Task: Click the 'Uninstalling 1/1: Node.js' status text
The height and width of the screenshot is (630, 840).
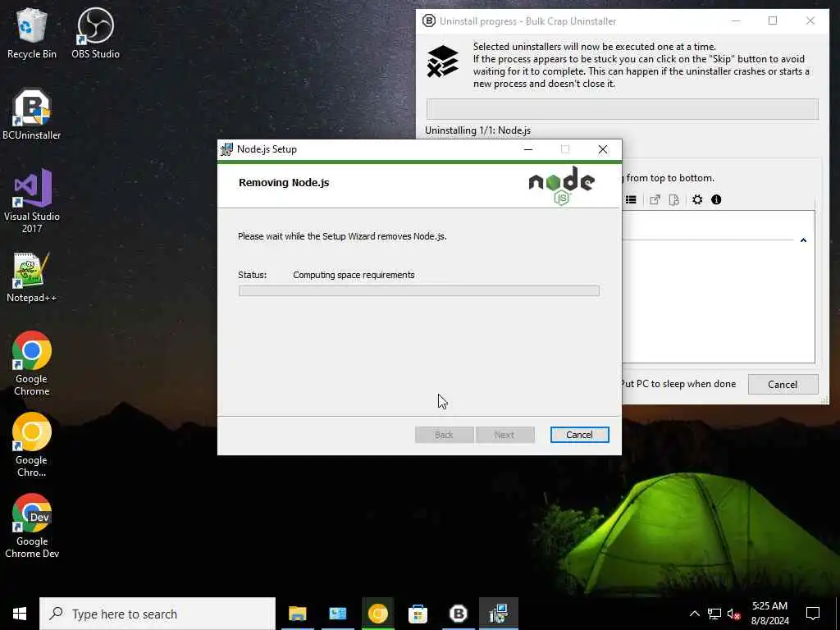Action: point(478,130)
